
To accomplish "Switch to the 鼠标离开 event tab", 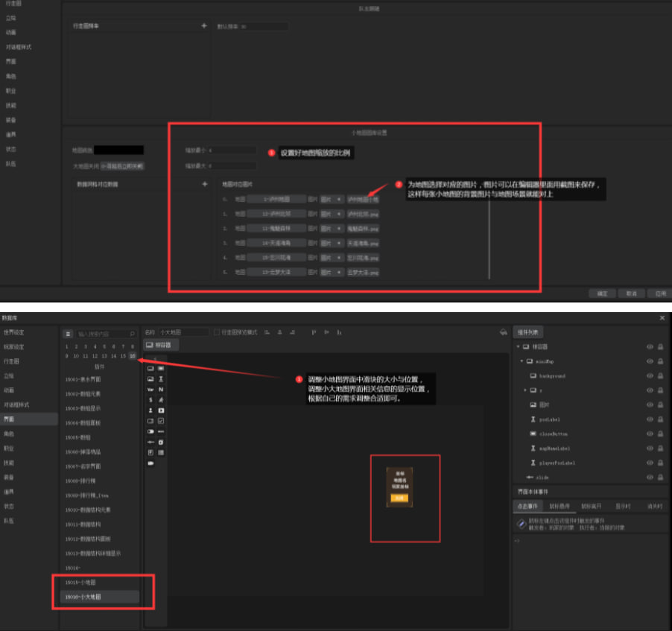I will 591,507.
